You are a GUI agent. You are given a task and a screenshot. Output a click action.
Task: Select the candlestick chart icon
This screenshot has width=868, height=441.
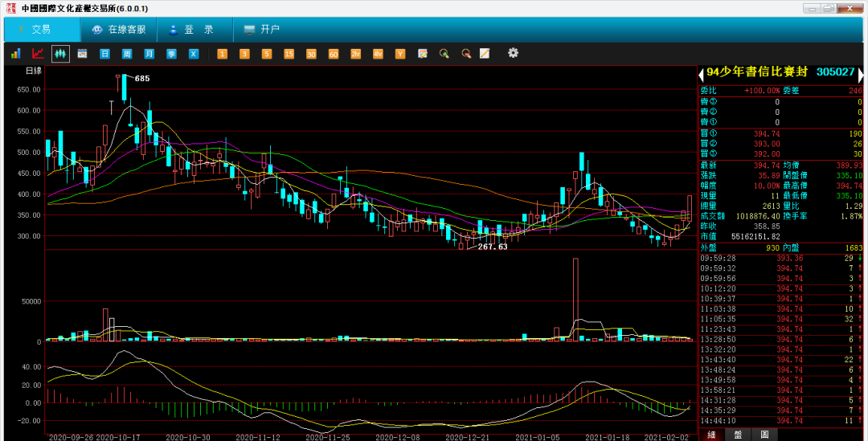click(x=60, y=54)
